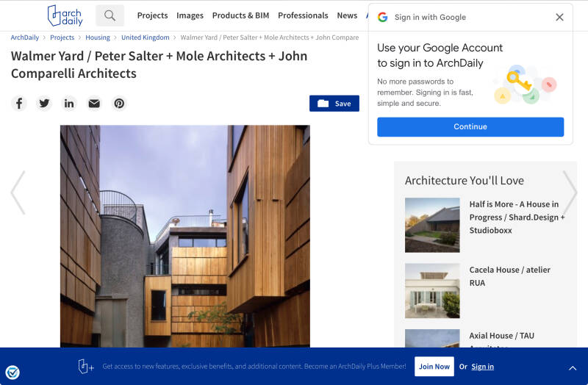Click the last breadcrumb 'Walmer Yard / Peter Salter'
The image size is (588, 385).
tap(270, 37)
